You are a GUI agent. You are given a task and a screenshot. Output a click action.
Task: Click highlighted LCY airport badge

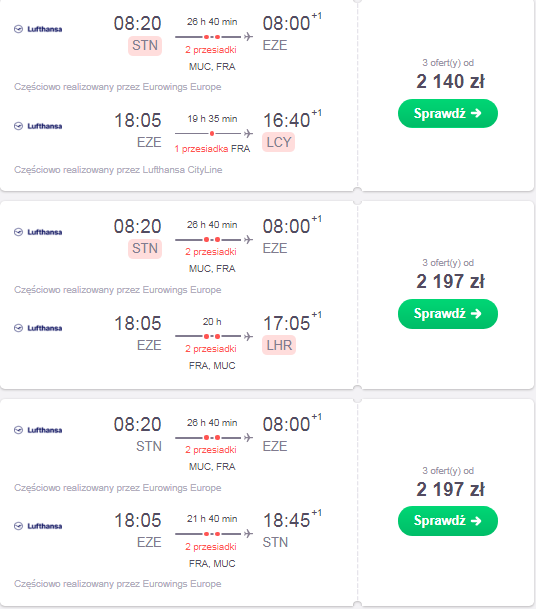tap(278, 142)
